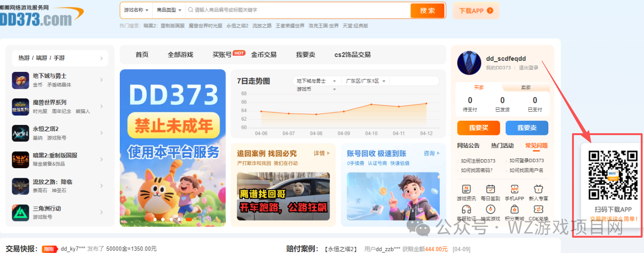Expand the 热游/端游/手游 category chevron
644x253 pixels.
tap(101, 58)
